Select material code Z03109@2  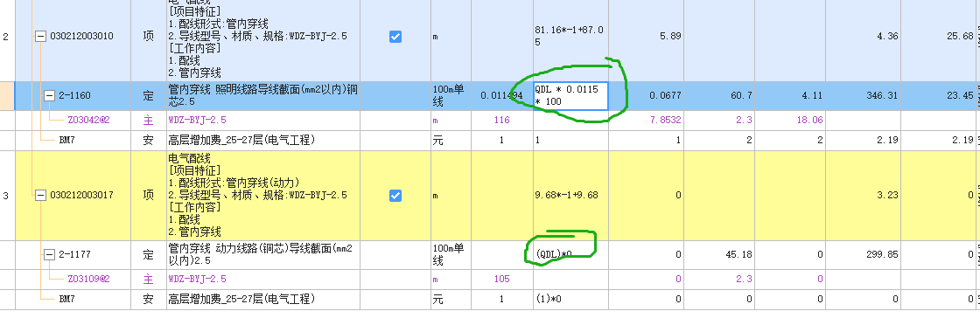coord(88,279)
